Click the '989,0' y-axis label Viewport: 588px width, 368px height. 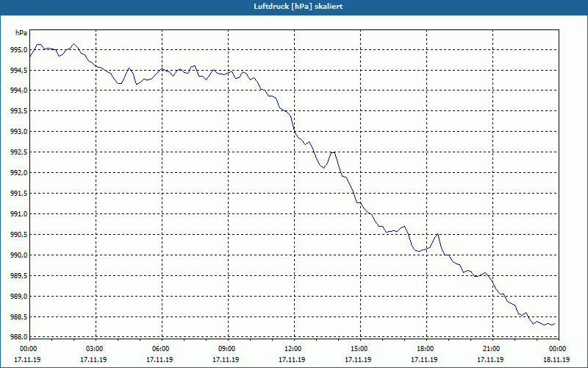tap(18, 297)
